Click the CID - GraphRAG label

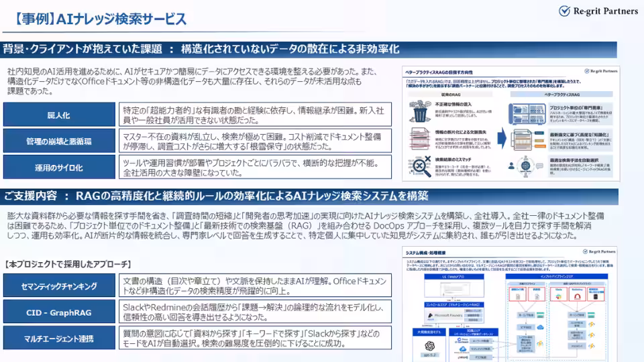click(59, 312)
